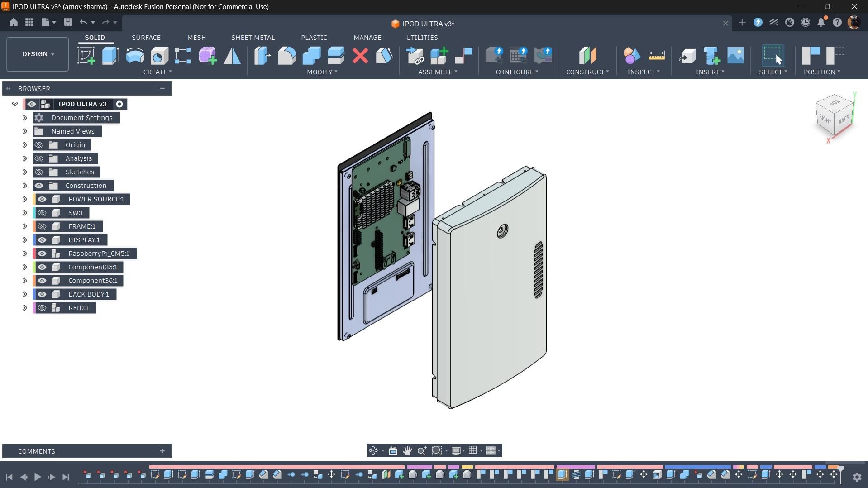
Task: Jump to the timeline beginning
Action: [9, 477]
